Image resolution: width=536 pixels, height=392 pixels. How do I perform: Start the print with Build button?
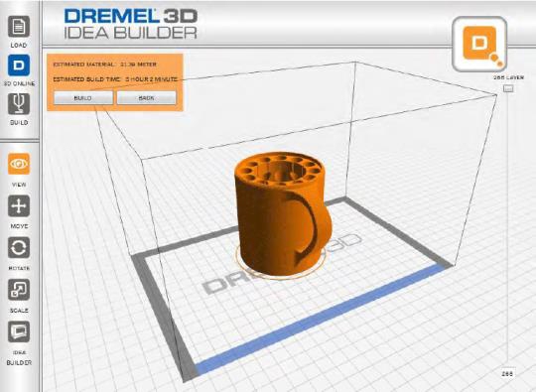(x=83, y=98)
